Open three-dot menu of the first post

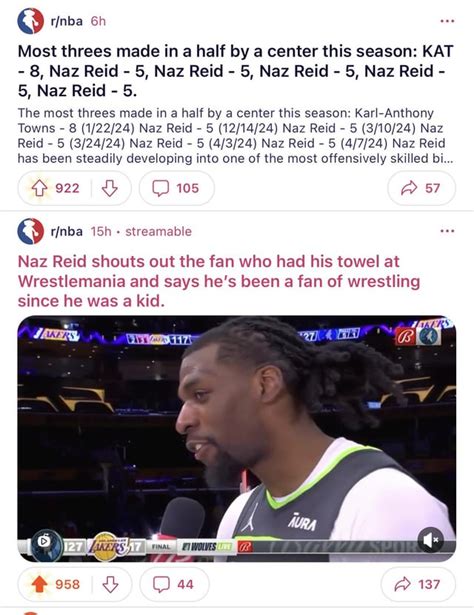pyautogui.click(x=447, y=21)
